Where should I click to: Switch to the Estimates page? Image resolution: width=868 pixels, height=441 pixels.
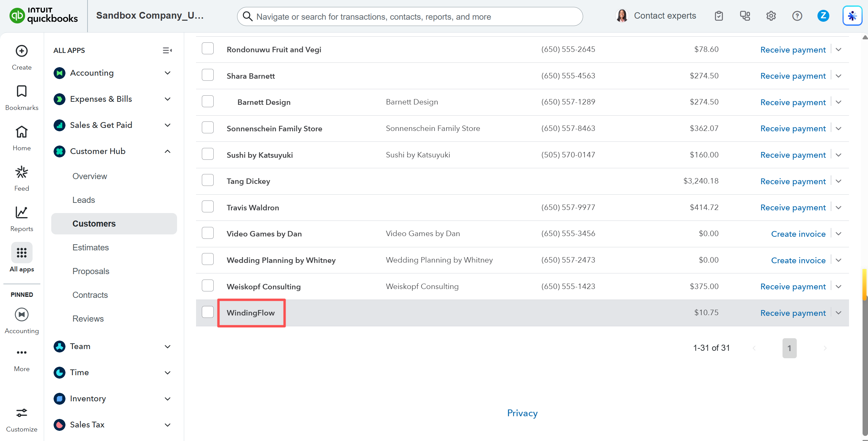tap(91, 247)
